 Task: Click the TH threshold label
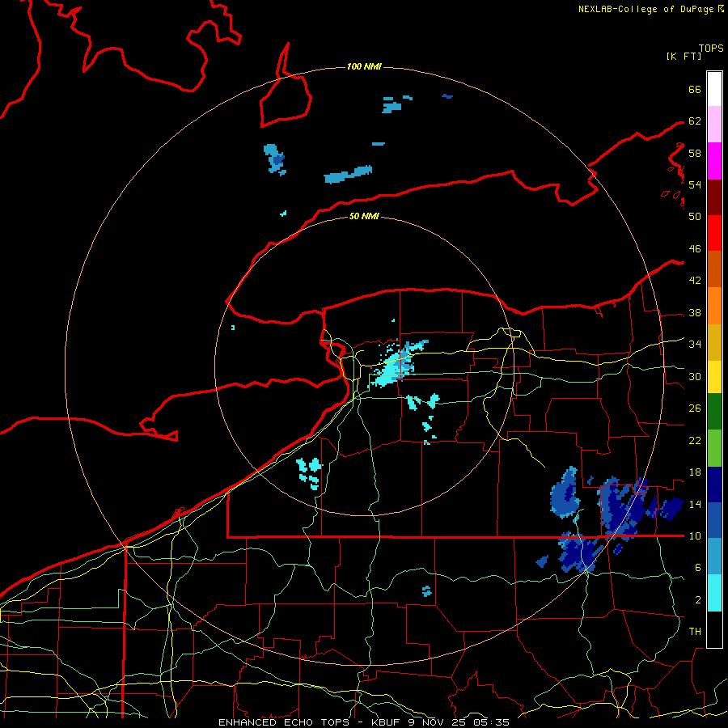click(695, 632)
